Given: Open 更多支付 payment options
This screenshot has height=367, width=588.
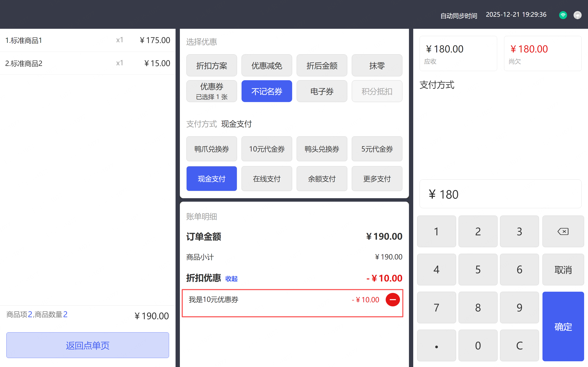Looking at the screenshot, I should point(377,179).
